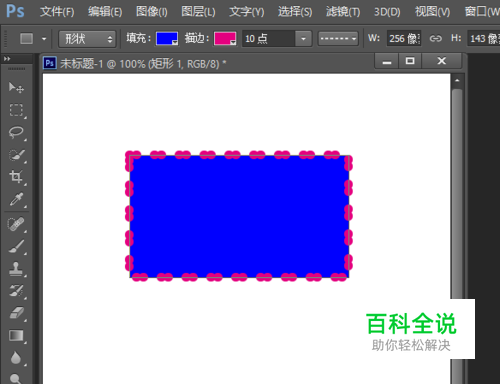Click the 描边 label
Image resolution: width=500 pixels, height=384 pixels.
point(197,38)
